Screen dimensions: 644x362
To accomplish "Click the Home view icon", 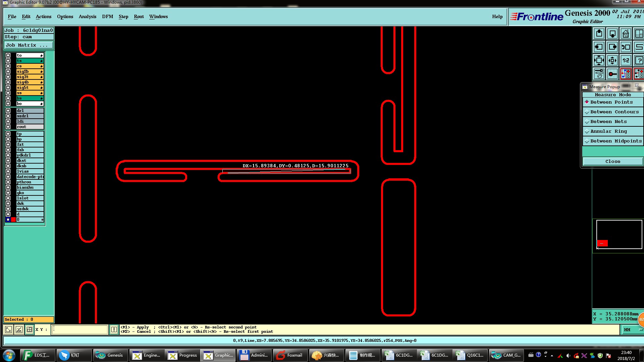I will pos(626,34).
